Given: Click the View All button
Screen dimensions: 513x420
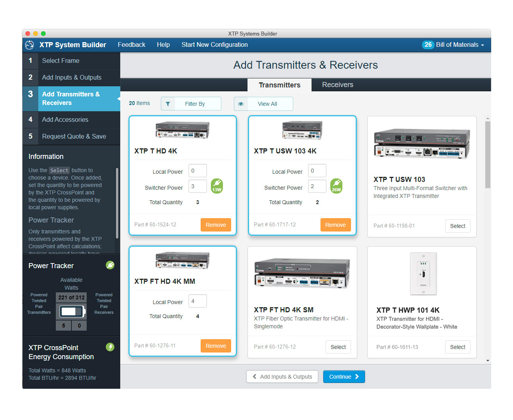Looking at the screenshot, I should click(x=264, y=104).
